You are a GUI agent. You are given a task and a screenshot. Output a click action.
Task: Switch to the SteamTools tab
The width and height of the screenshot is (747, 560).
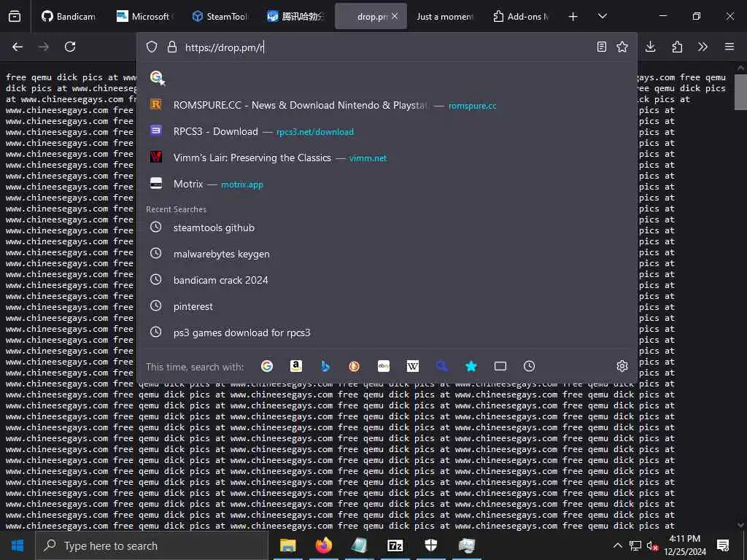(x=220, y=16)
